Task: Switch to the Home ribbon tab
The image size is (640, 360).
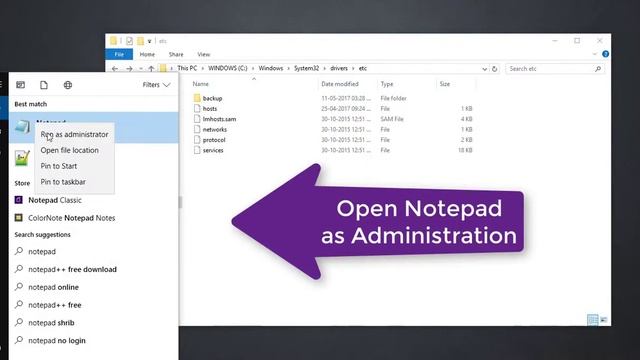Action: pos(147,54)
